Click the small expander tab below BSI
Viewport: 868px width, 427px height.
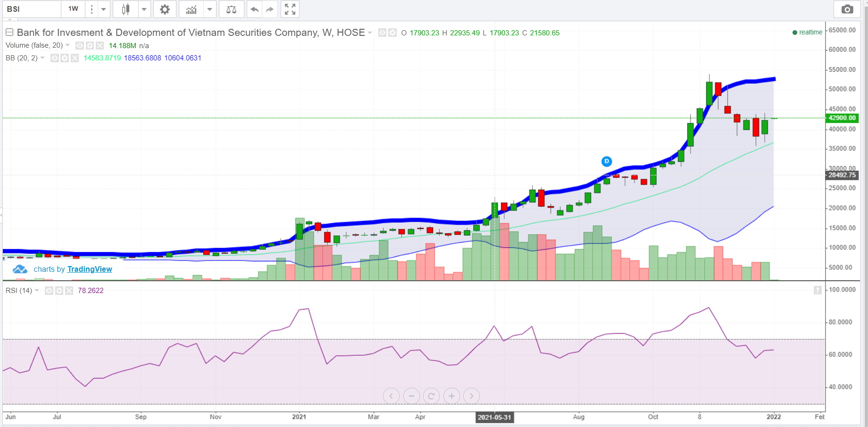tap(11, 20)
